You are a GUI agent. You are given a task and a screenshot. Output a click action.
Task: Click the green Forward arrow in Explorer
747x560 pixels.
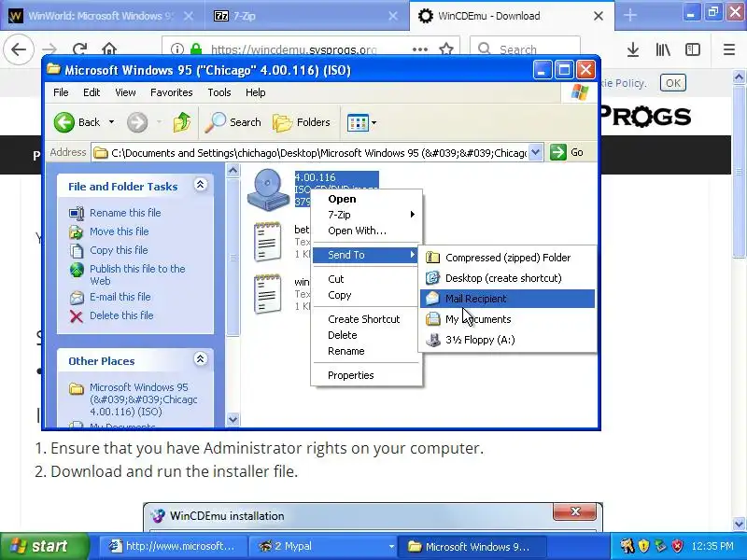[x=137, y=123]
